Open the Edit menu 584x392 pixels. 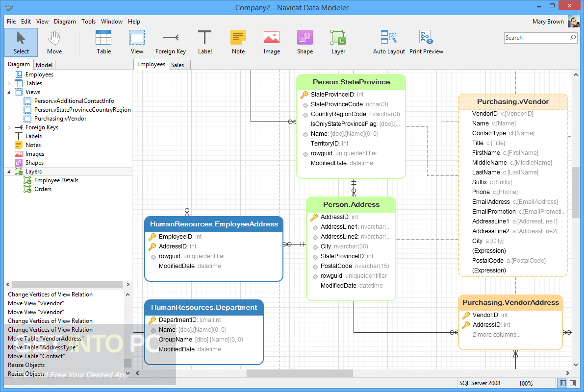pos(26,22)
